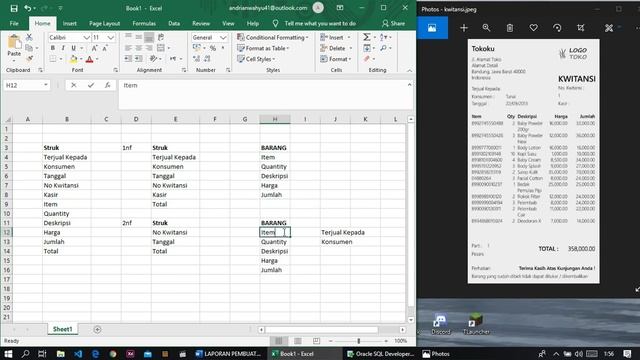Open the Page Layout tab

[x=104, y=23]
